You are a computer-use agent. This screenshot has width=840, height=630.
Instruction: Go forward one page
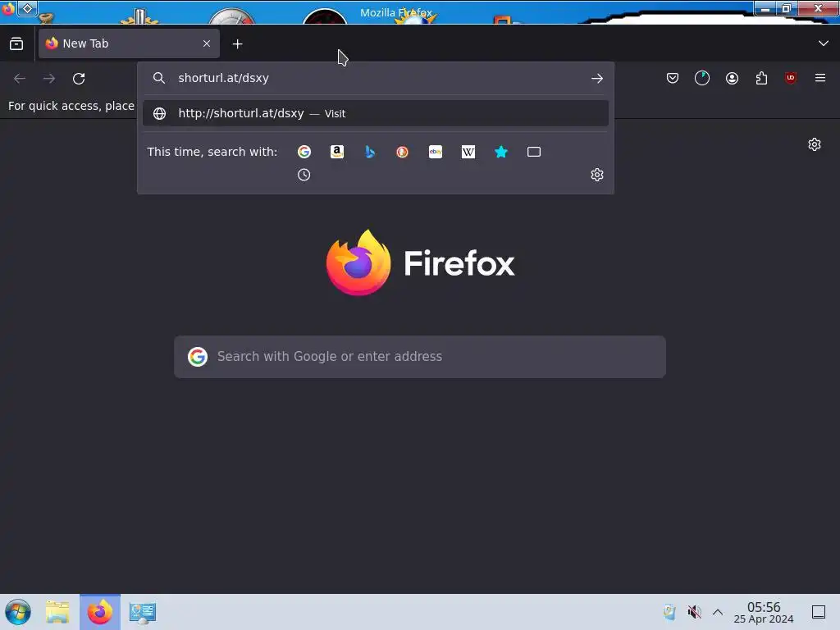[x=49, y=79]
